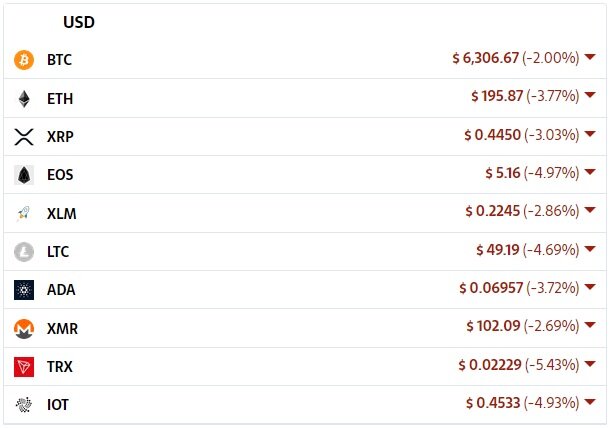The width and height of the screenshot is (610, 428).
Task: Click the Monero orange M icon
Action: tap(24, 328)
